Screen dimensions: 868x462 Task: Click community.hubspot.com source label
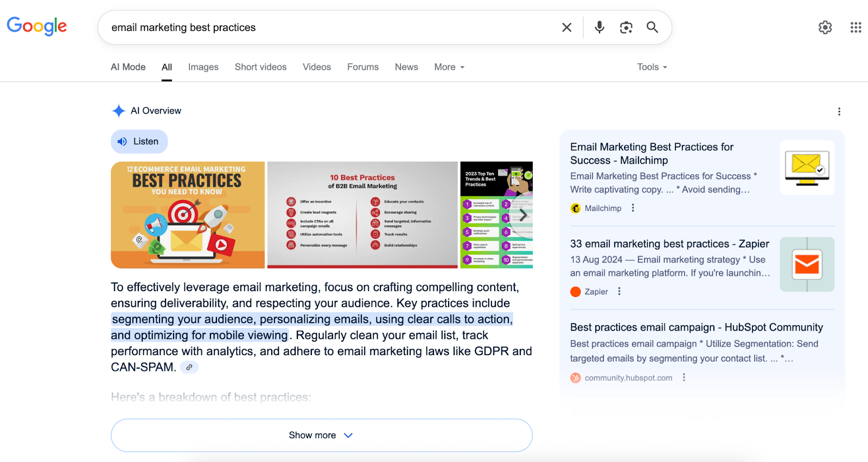coord(628,378)
